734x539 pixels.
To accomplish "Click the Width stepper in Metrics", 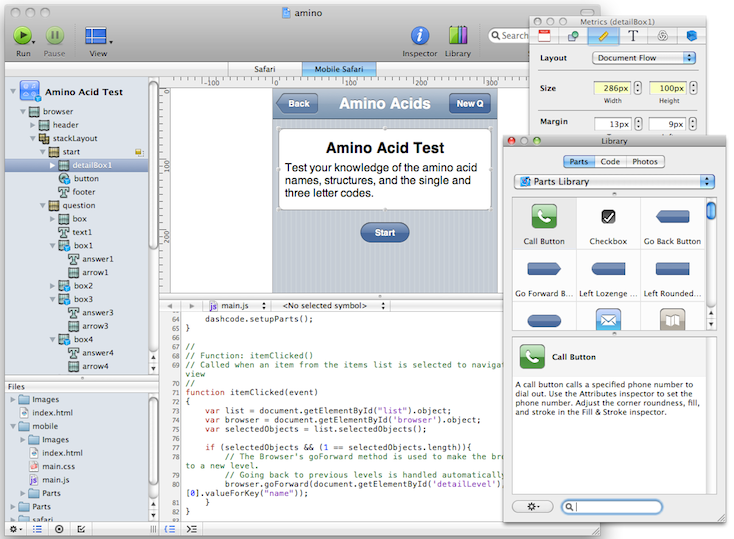I will 638,88.
